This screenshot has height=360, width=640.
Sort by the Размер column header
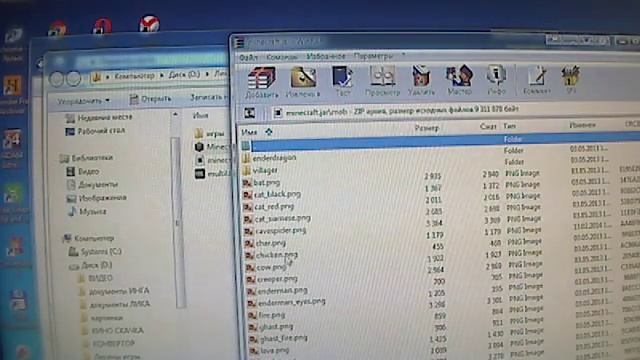coord(427,128)
